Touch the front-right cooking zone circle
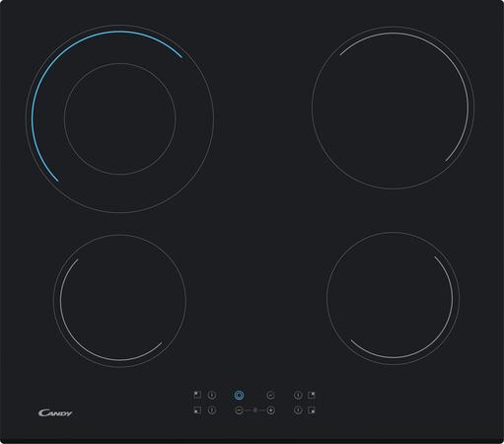Image resolution: width=504 pixels, height=444 pixels. coord(393,298)
